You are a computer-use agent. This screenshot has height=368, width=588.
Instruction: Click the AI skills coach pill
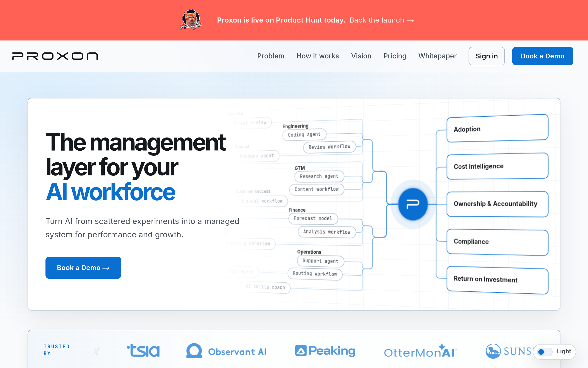pos(265,287)
